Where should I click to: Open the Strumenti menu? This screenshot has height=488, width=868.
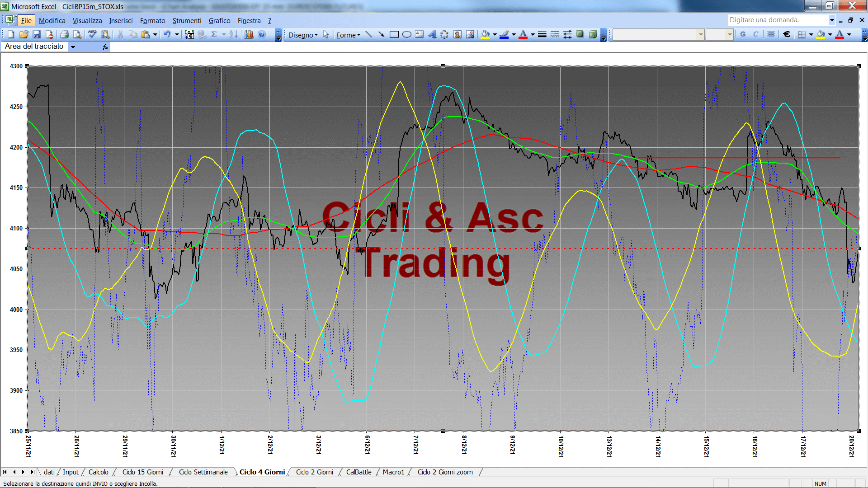[187, 20]
